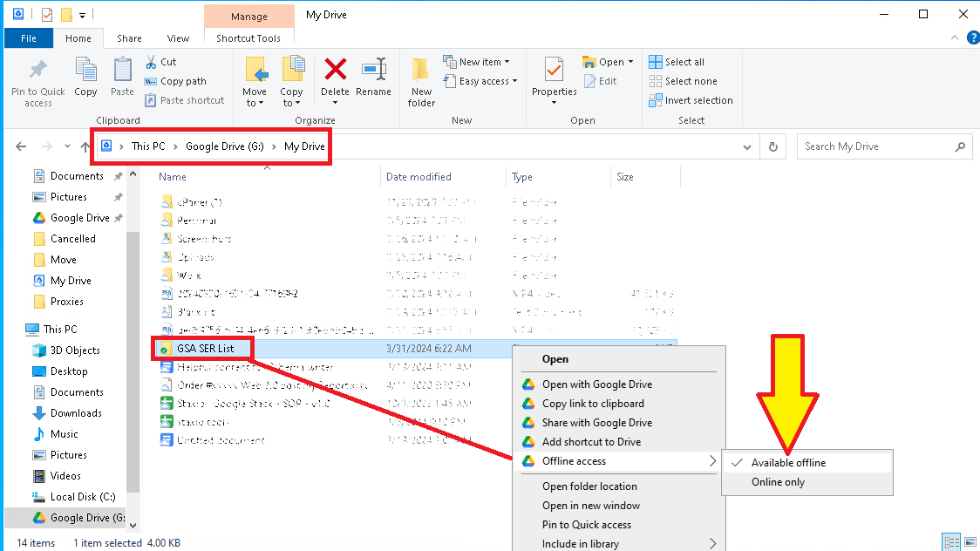Refresh the My Drive folder view

point(772,147)
